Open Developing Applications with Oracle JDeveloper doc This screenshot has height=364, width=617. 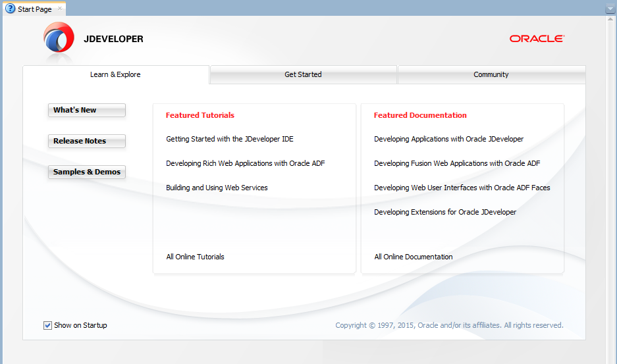tap(449, 139)
